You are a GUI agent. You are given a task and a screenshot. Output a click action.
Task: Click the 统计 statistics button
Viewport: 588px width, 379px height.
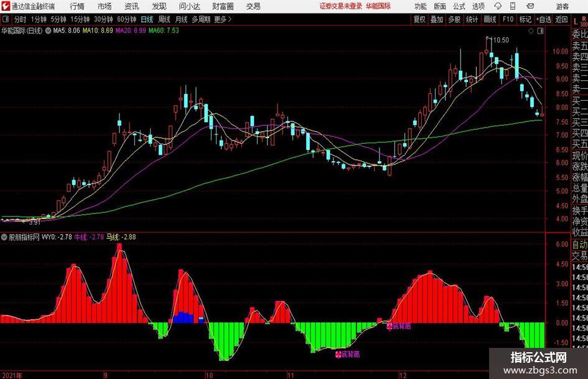tap(472, 19)
